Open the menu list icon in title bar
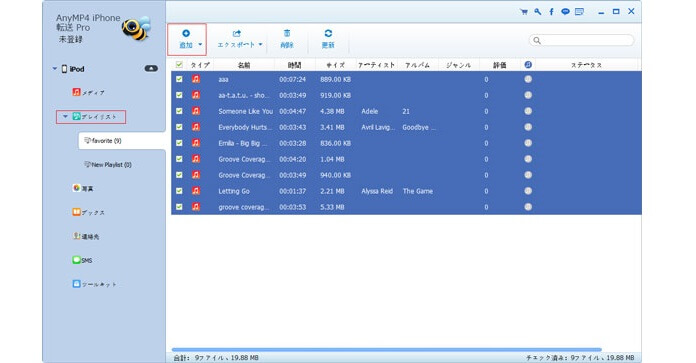 579,12
